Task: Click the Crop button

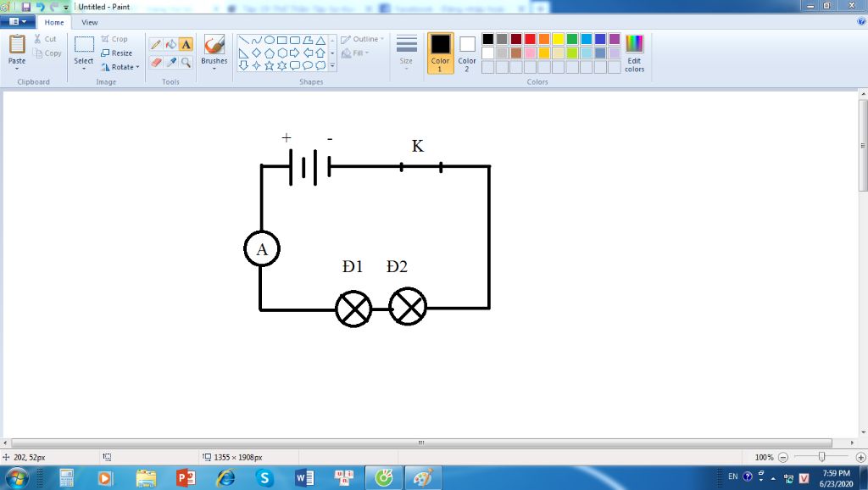Action: [x=114, y=39]
